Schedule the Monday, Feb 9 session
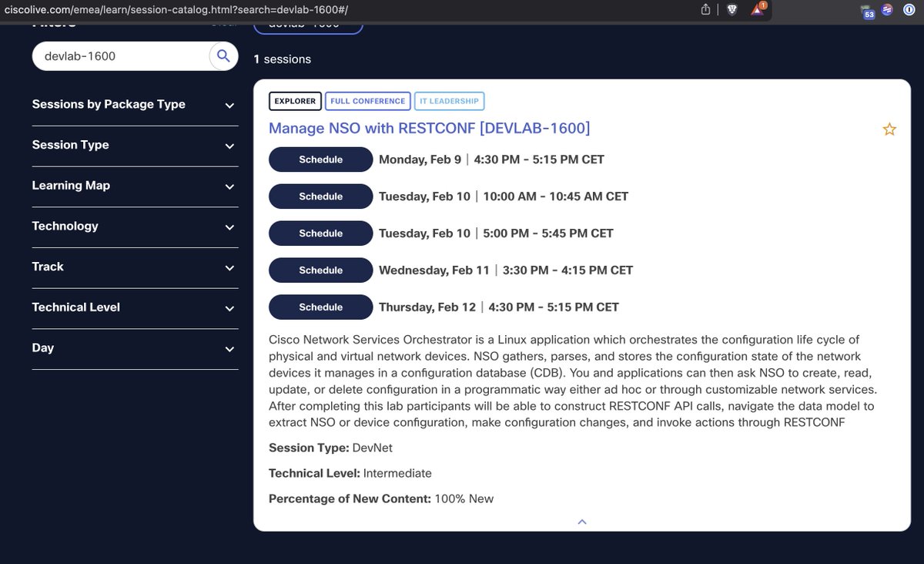 (x=320, y=159)
